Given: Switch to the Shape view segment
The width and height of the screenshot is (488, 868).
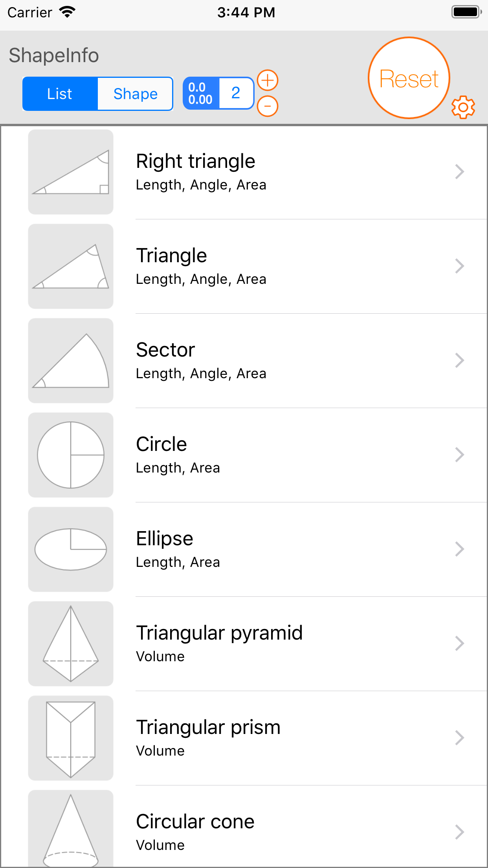Looking at the screenshot, I should 135,94.
